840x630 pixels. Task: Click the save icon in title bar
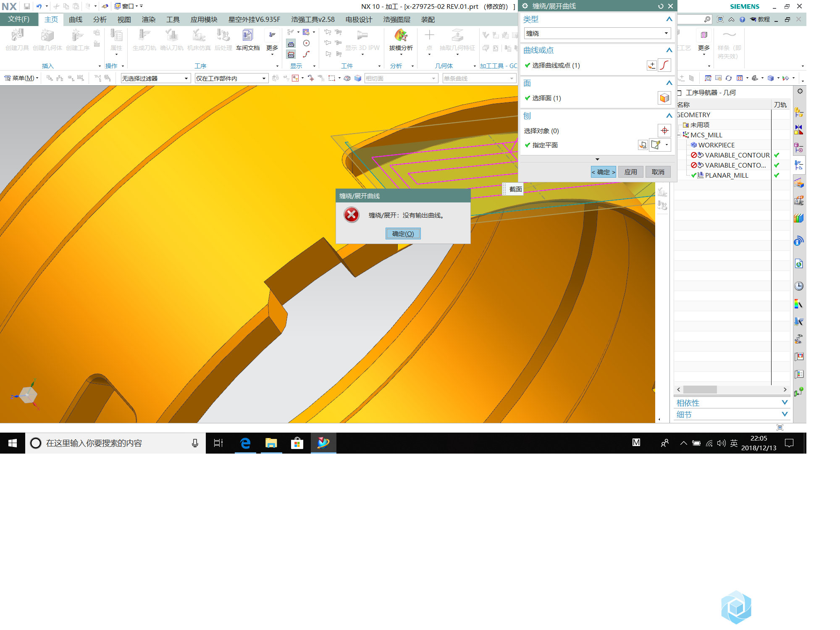27,6
